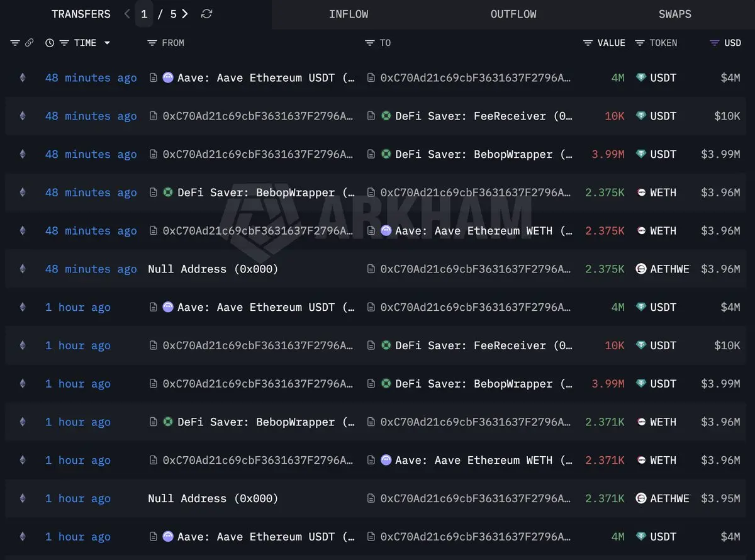Click the $3.95M USD amount
The width and height of the screenshot is (755, 560).
click(720, 499)
